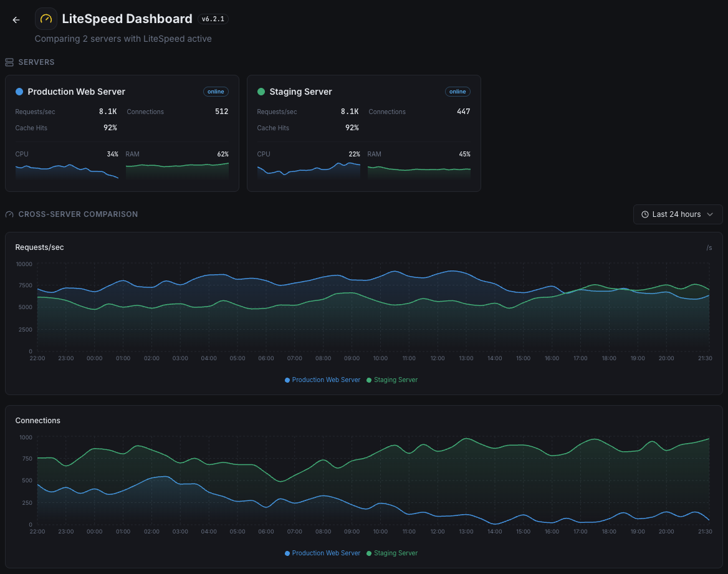728x574 pixels.
Task: Click the online badge on Staging Server
Action: tap(457, 92)
